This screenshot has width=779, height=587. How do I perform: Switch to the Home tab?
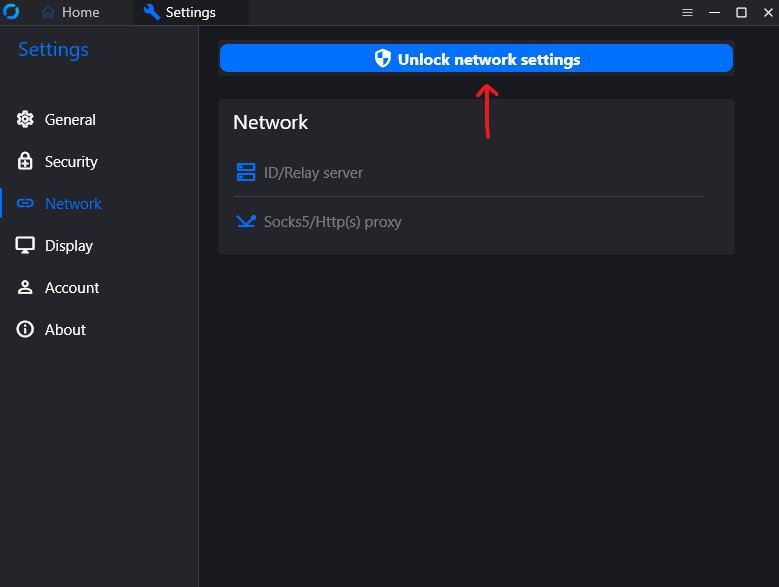[70, 13]
